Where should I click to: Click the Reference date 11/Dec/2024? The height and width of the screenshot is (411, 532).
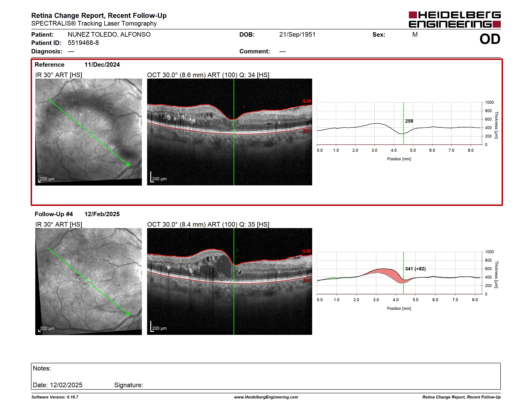pos(102,64)
